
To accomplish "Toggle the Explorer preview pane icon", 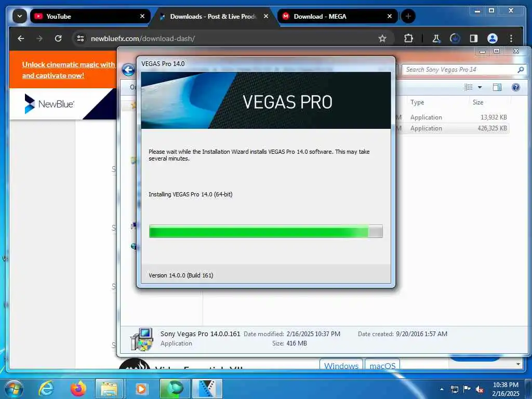I will [497, 87].
